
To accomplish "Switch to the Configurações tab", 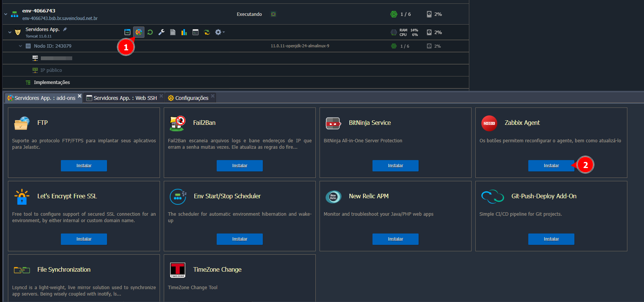I will (191, 98).
